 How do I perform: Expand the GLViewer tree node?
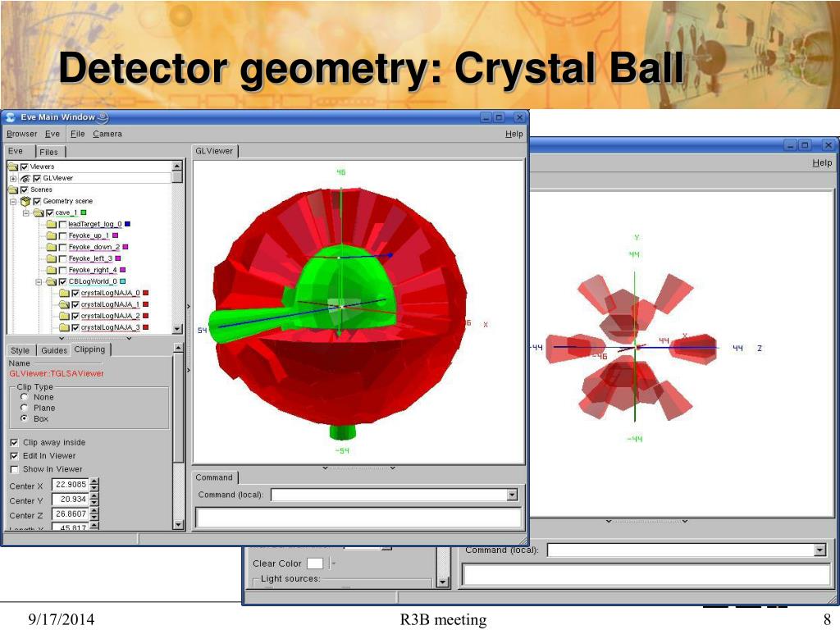pos(13,178)
